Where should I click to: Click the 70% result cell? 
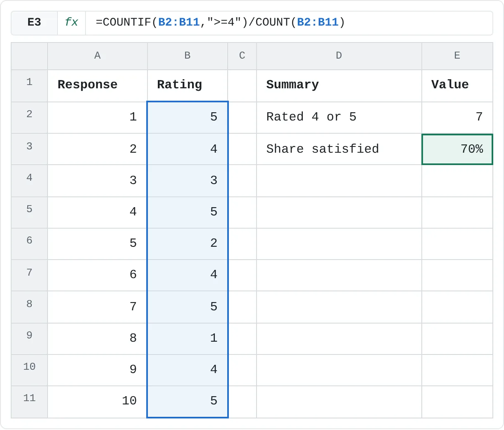tap(457, 149)
